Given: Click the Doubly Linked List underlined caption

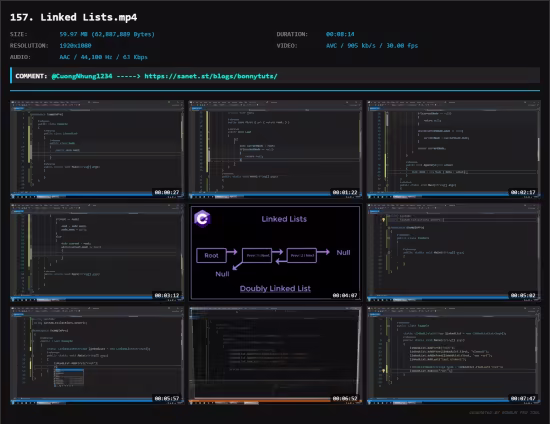Looking at the screenshot, I should pos(275,289).
